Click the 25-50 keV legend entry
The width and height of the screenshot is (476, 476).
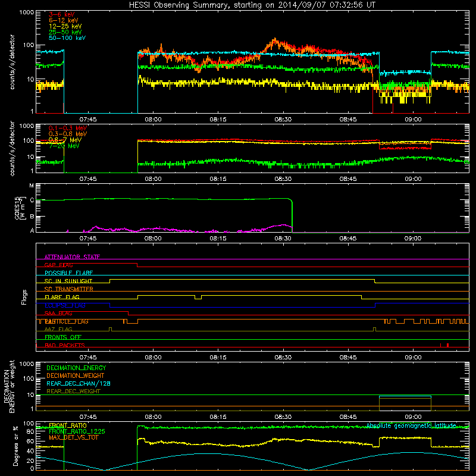tap(65, 32)
